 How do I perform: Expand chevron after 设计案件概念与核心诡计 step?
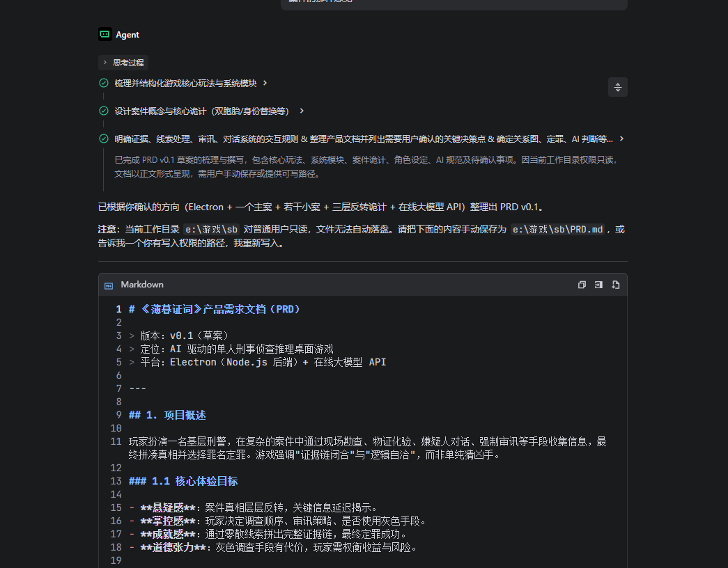tap(302, 111)
